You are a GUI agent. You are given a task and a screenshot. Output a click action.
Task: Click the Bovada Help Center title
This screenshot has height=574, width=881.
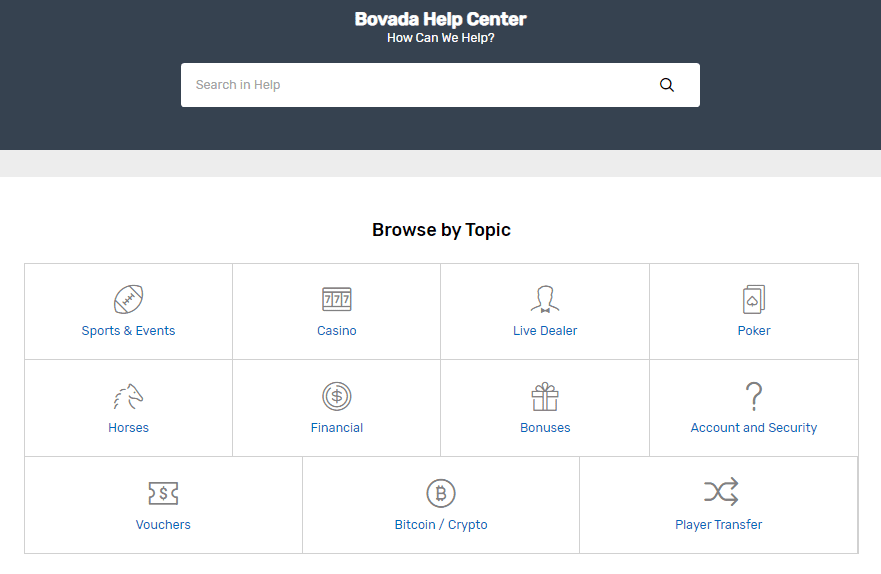pyautogui.click(x=440, y=19)
